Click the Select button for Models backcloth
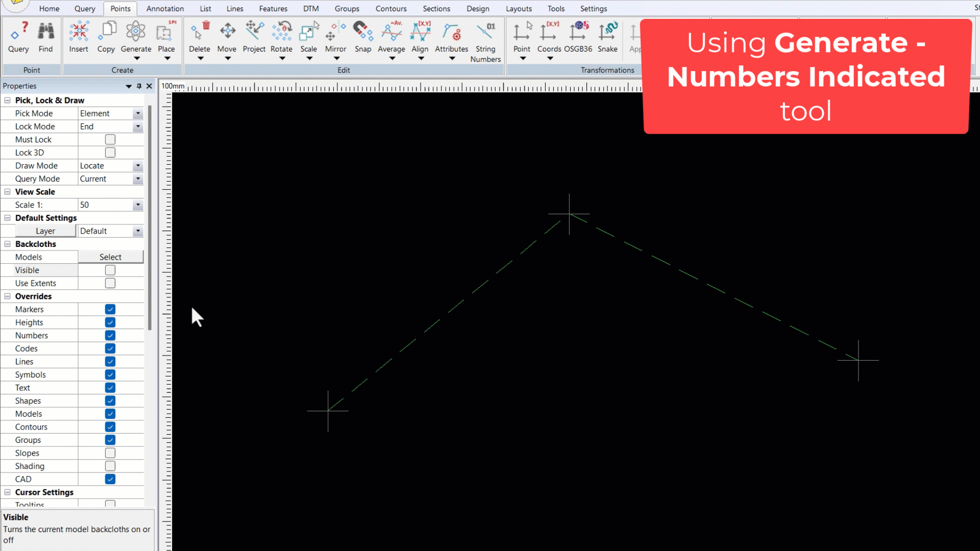Image resolution: width=980 pixels, height=551 pixels. point(110,257)
